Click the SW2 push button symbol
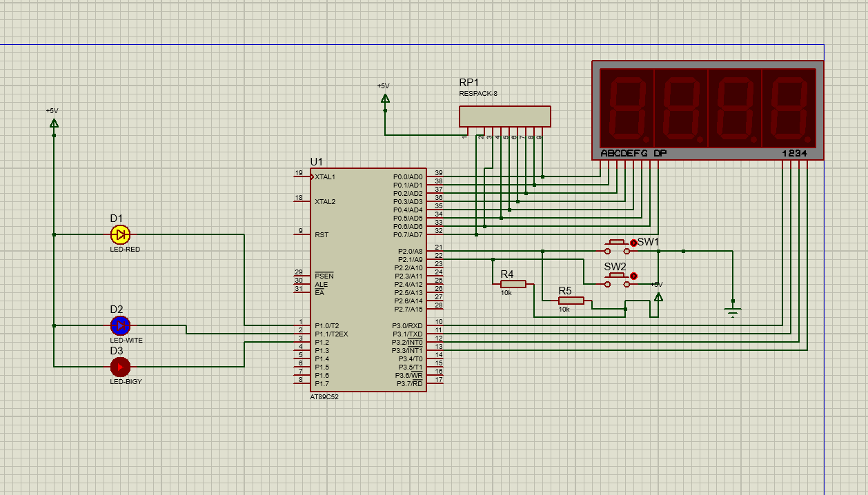The image size is (868, 495). 618,279
